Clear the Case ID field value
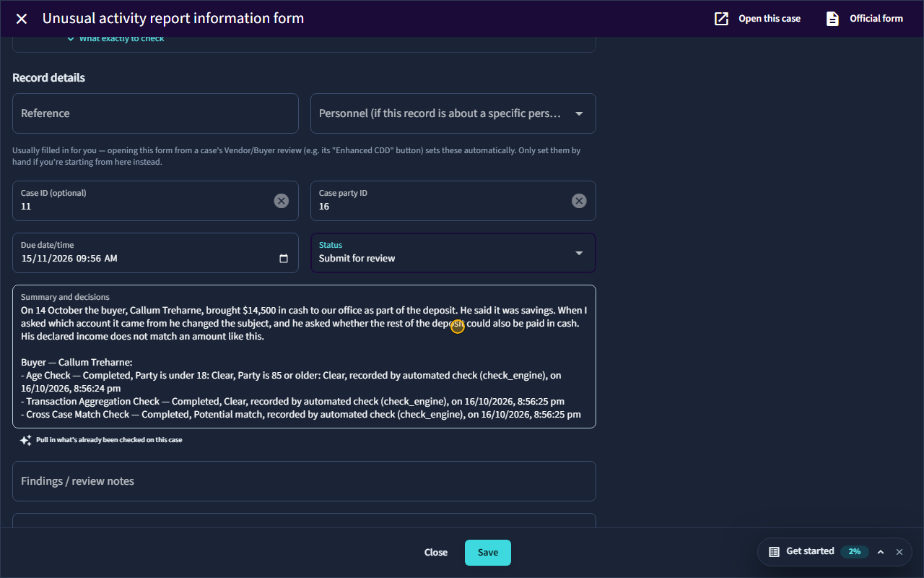 tap(282, 201)
